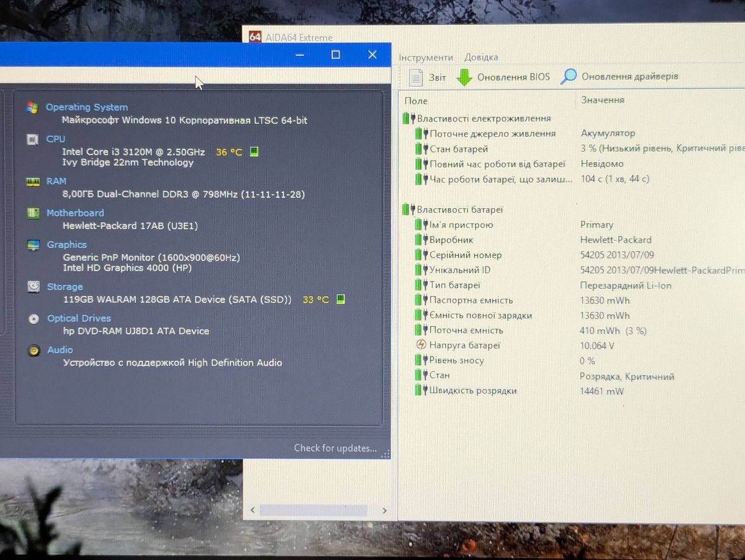Click the Motherboard board icon
The height and width of the screenshot is (560, 745).
pyautogui.click(x=33, y=213)
